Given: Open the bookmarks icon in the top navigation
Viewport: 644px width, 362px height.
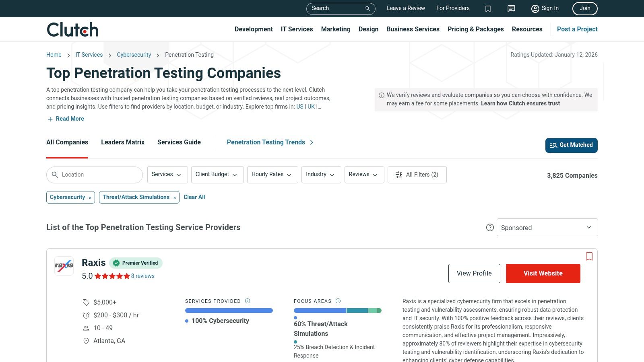Looking at the screenshot, I should (488, 8).
